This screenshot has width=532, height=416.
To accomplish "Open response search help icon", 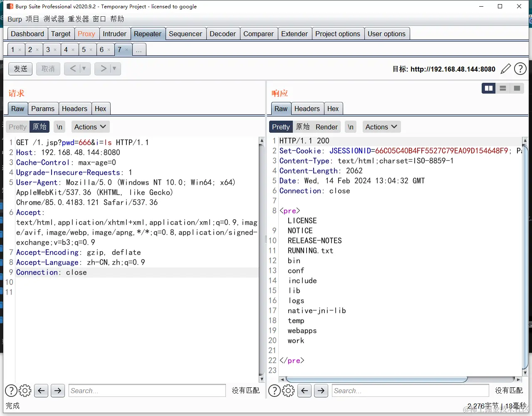I will (275, 391).
